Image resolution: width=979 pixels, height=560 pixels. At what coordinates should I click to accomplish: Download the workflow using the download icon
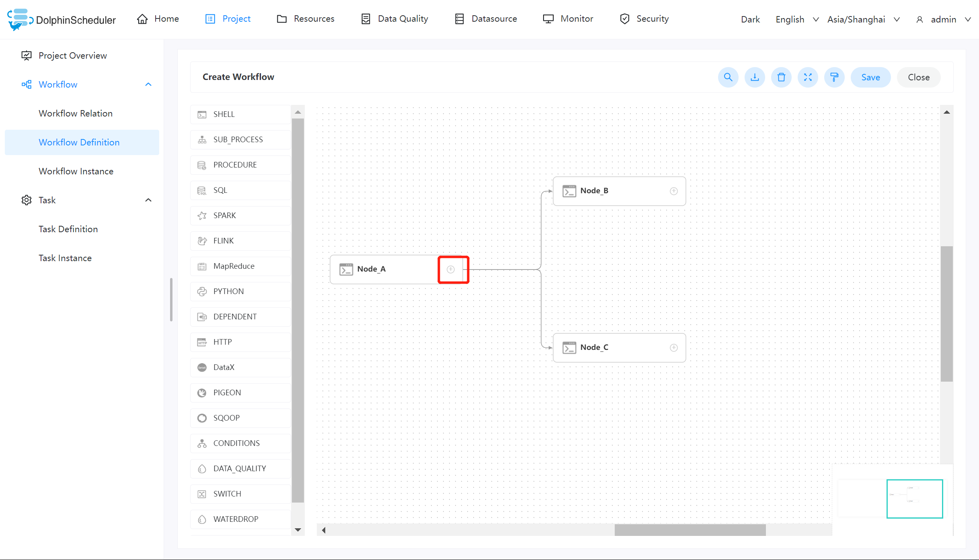(x=755, y=77)
